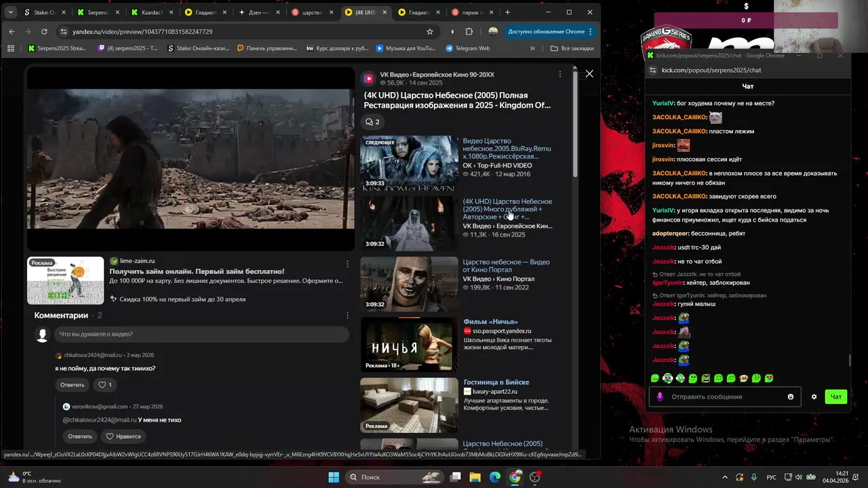The height and width of the screenshot is (488, 868).
Task: Open three-dot menu beside VK Видео source
Action: [559, 75]
